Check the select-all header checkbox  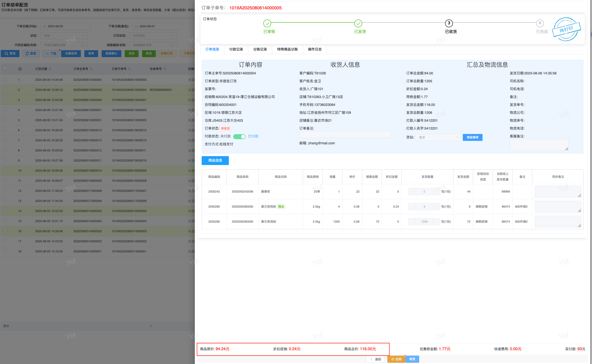pos(5,68)
